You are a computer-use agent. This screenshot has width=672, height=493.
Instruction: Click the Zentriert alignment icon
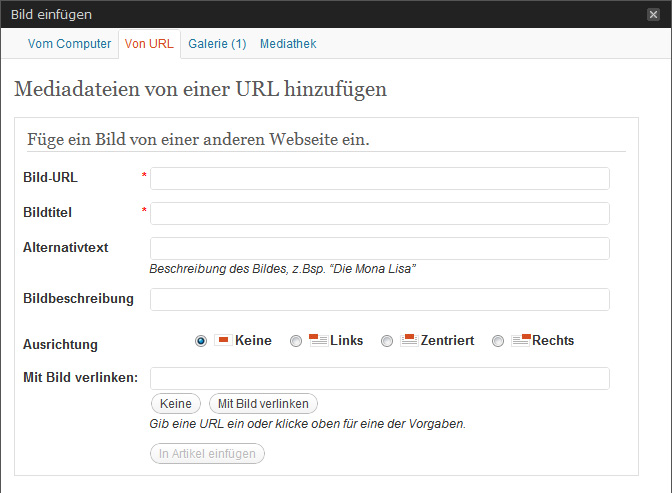pos(408,340)
